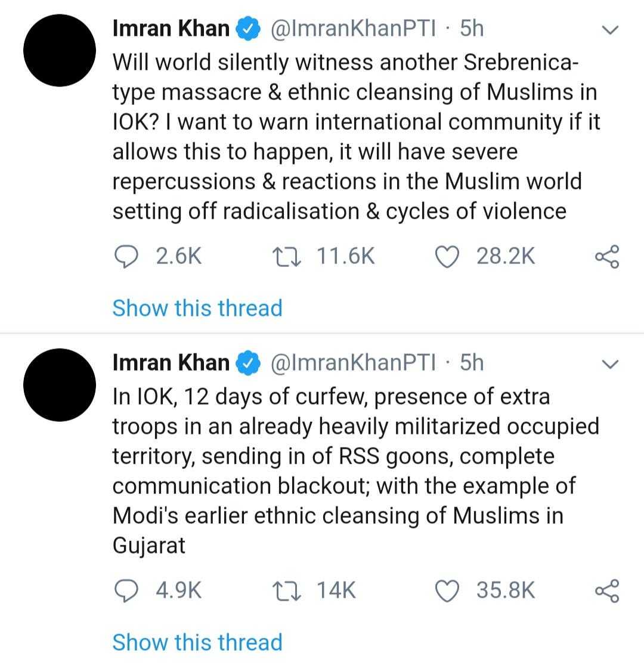Image resolution: width=644 pixels, height=665 pixels.
Task: Open the second tweet's profile avatar
Action: tap(60, 385)
